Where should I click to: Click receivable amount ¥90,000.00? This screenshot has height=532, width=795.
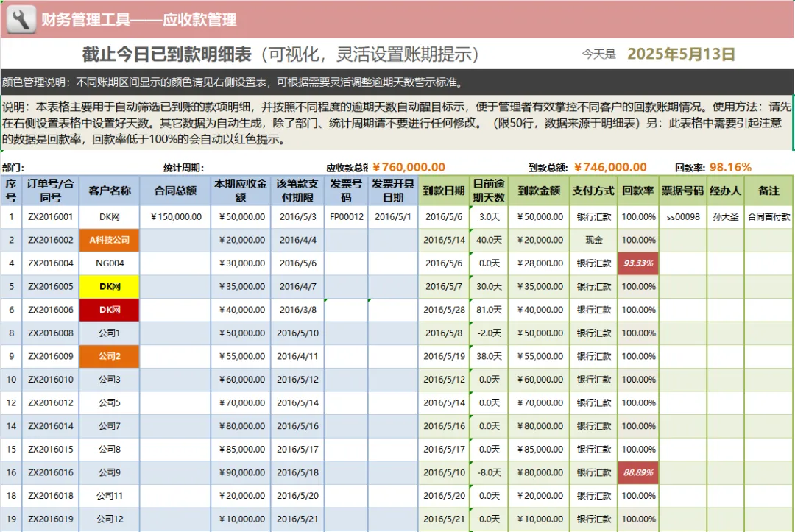241,472
